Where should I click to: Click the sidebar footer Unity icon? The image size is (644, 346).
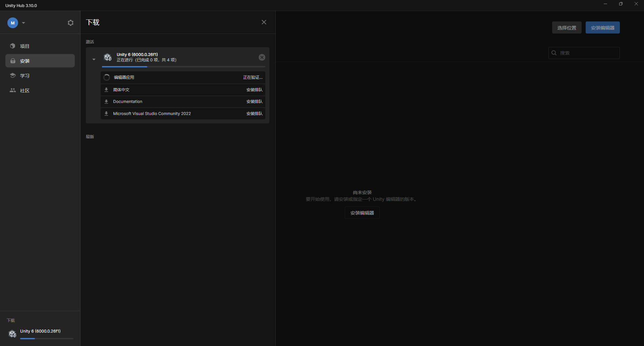(x=12, y=334)
